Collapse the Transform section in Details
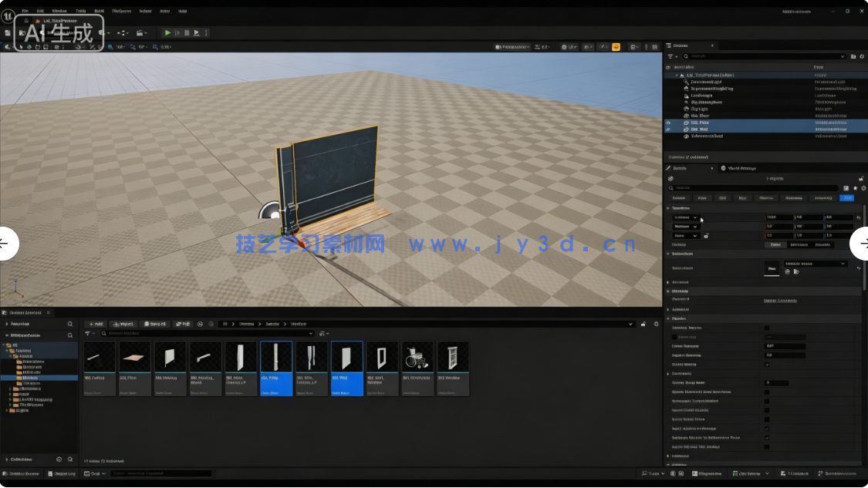Viewport: 868px width, 488px height. (x=668, y=208)
